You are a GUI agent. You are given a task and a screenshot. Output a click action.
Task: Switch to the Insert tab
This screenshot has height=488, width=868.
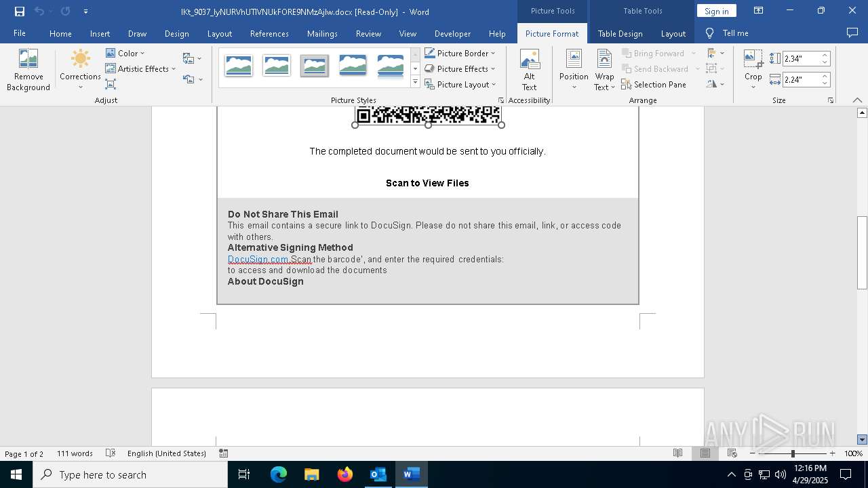(x=100, y=33)
